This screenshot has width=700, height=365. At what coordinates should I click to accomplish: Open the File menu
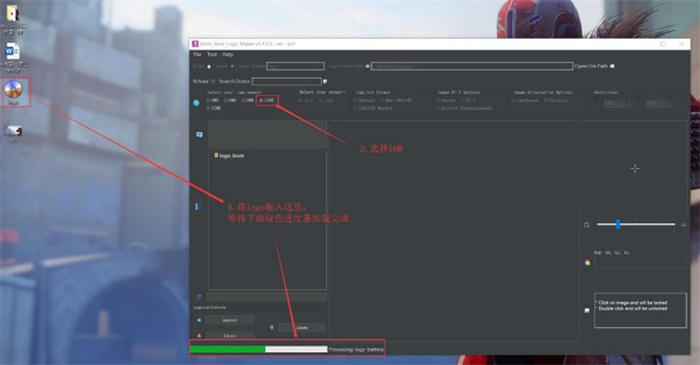(197, 54)
